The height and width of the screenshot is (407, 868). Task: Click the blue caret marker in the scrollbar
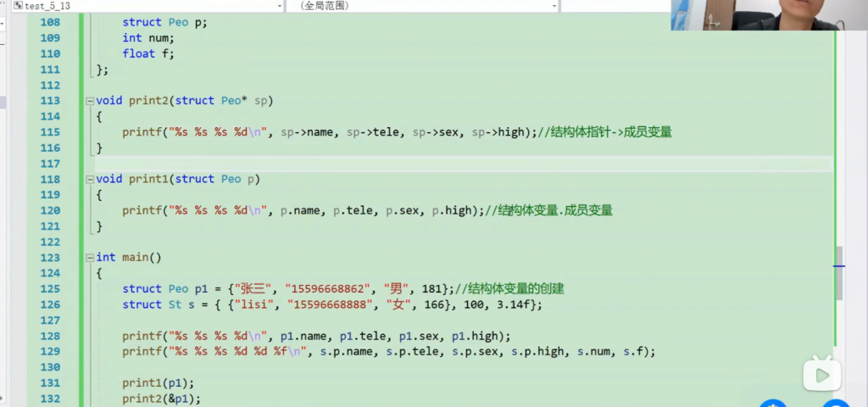click(839, 266)
